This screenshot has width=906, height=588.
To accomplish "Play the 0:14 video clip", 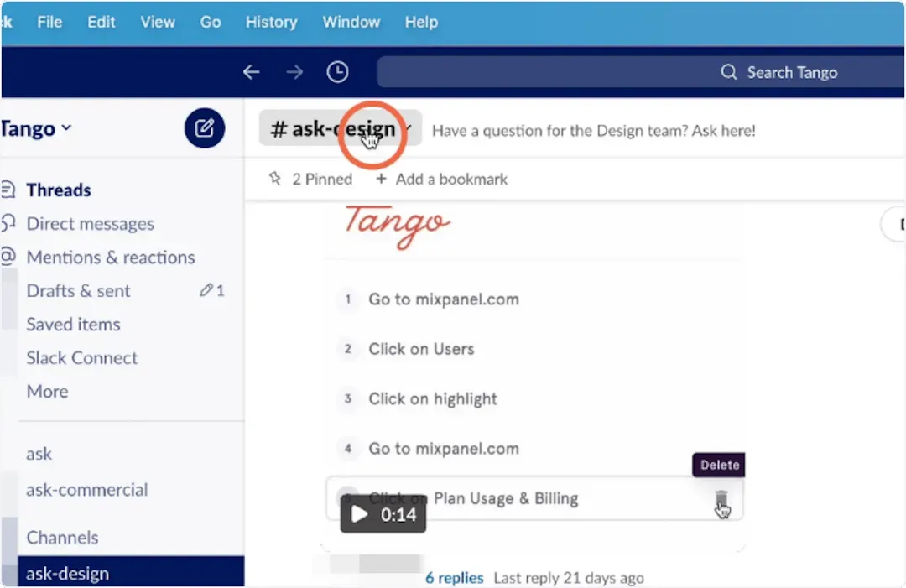I will 383,513.
